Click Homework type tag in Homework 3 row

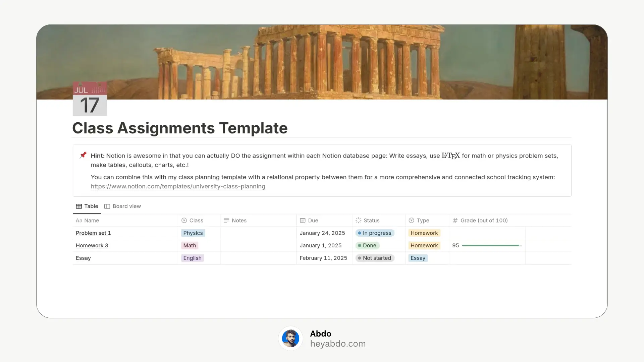coord(424,245)
